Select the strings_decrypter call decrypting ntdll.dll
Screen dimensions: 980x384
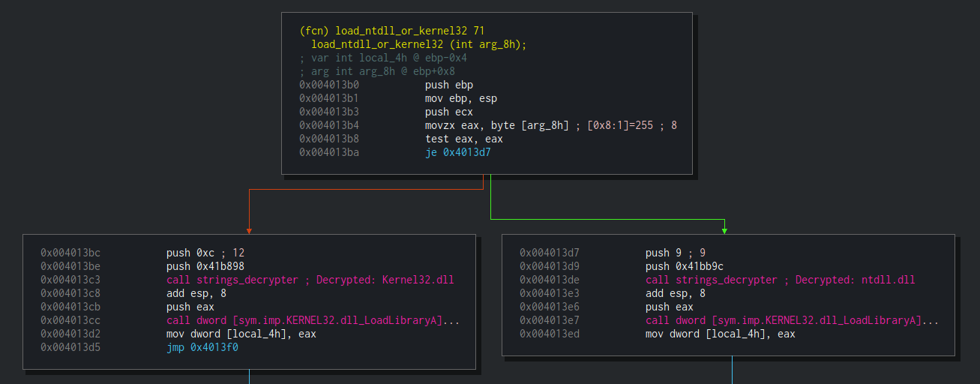point(780,280)
